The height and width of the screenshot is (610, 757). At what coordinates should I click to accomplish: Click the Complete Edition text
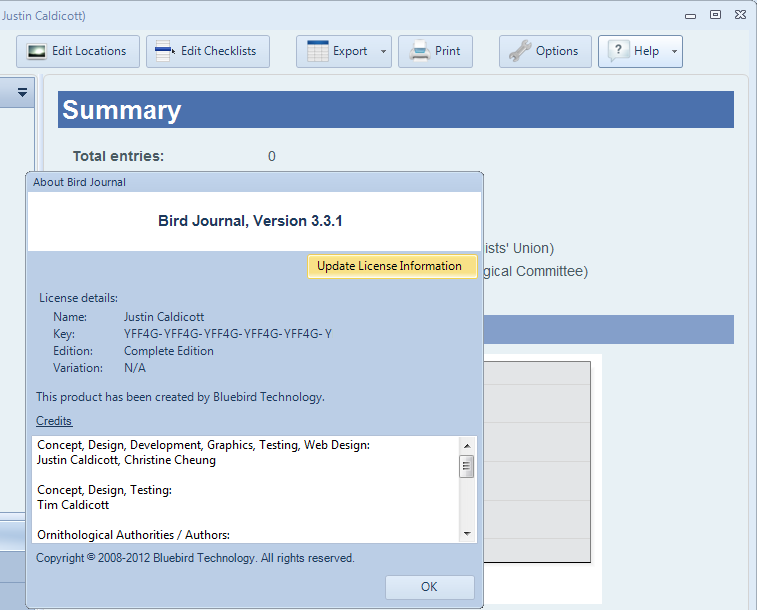click(x=169, y=351)
